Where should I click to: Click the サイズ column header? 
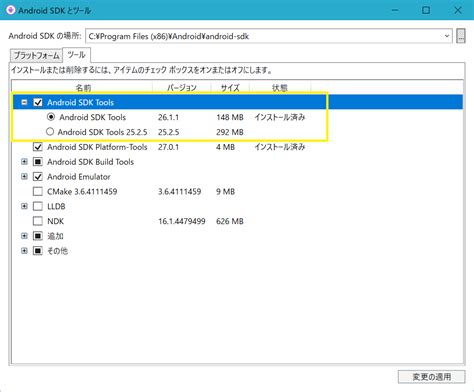tap(230, 88)
